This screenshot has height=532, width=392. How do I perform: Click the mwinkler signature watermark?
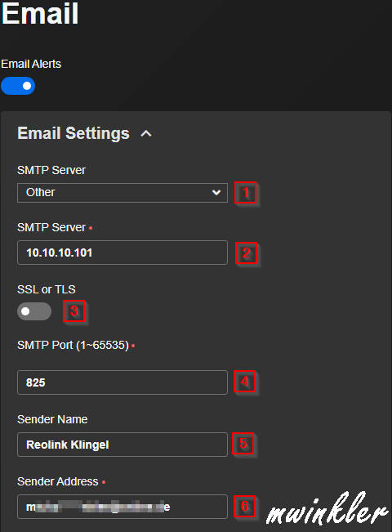point(327,509)
